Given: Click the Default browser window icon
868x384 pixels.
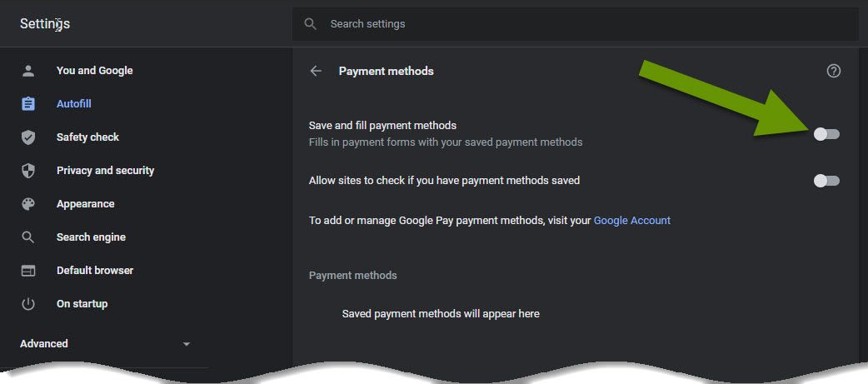Looking at the screenshot, I should pos(27,271).
